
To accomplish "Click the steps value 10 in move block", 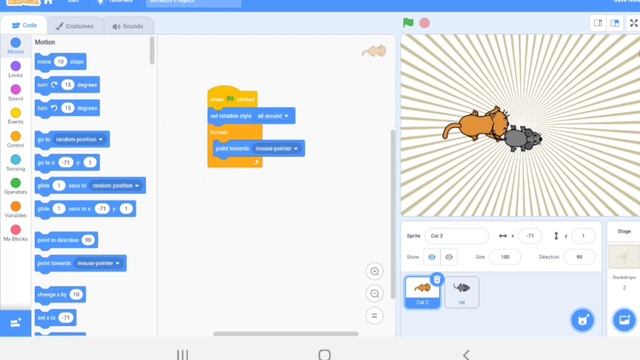I will [60, 62].
